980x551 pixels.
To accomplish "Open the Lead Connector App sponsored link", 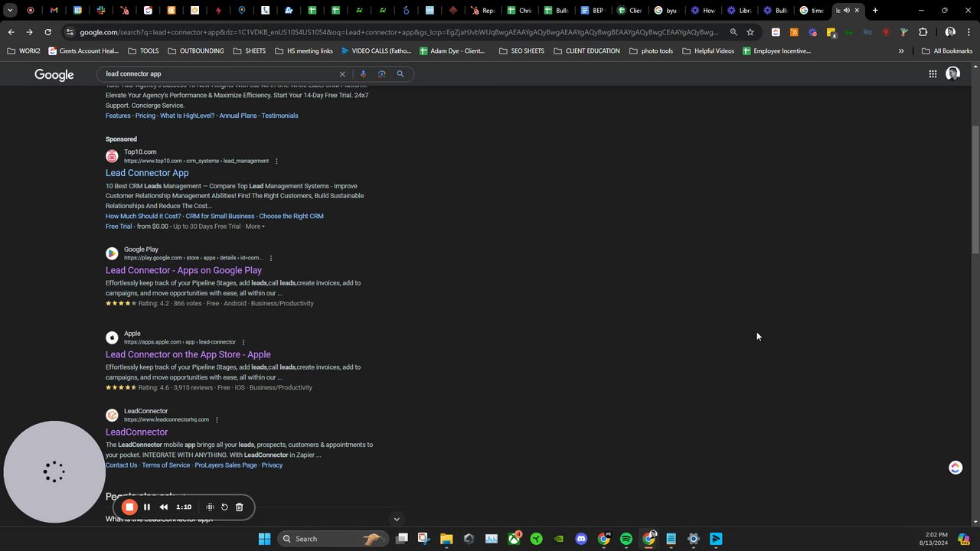I will click(147, 173).
